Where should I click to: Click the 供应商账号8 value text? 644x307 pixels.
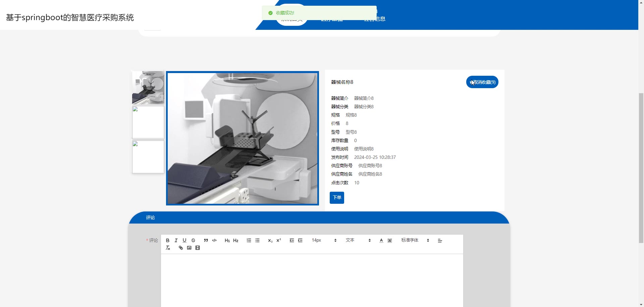tap(370, 166)
